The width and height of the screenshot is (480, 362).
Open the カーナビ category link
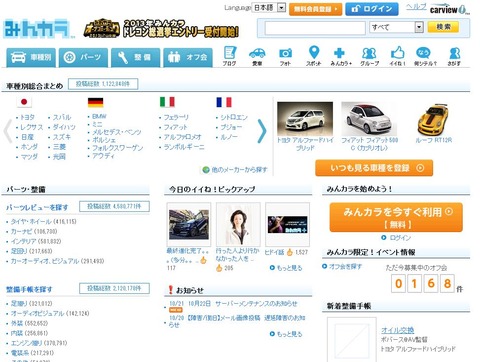pos(22,231)
